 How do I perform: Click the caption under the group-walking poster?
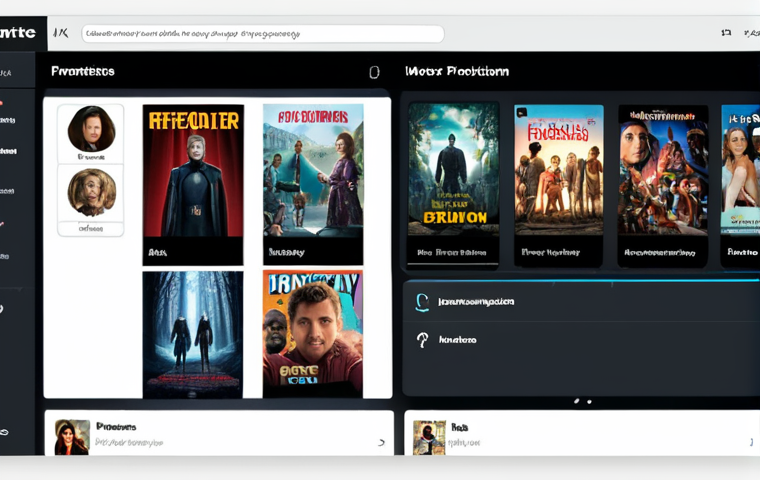(551, 252)
